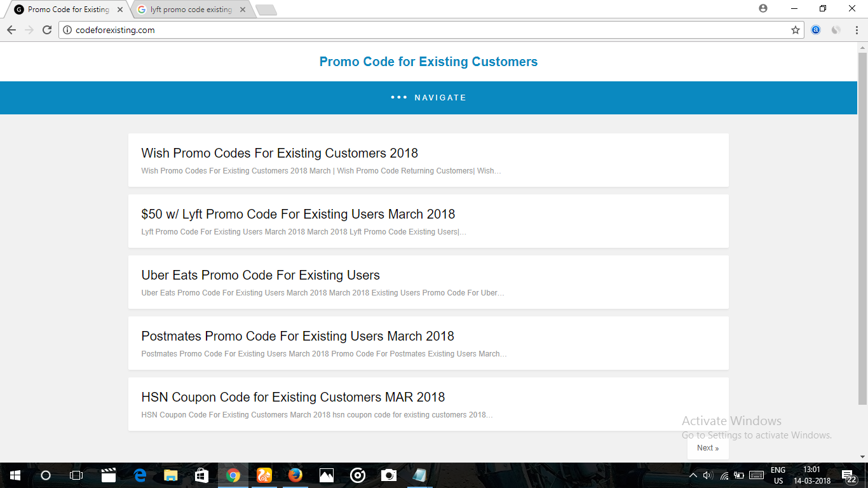Close the 'Promo Code for Existing' tab
This screenshot has width=868, height=488.
pyautogui.click(x=120, y=10)
